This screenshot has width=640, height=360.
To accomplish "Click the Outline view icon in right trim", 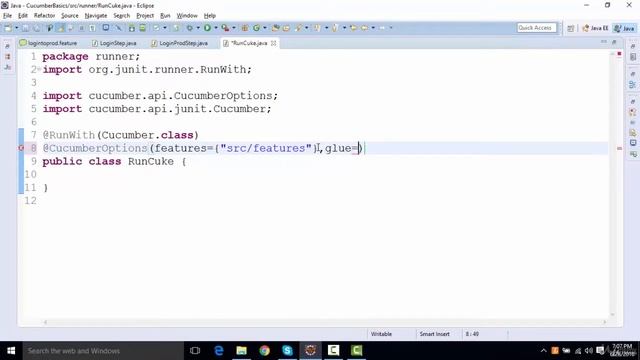I will tap(633, 84).
